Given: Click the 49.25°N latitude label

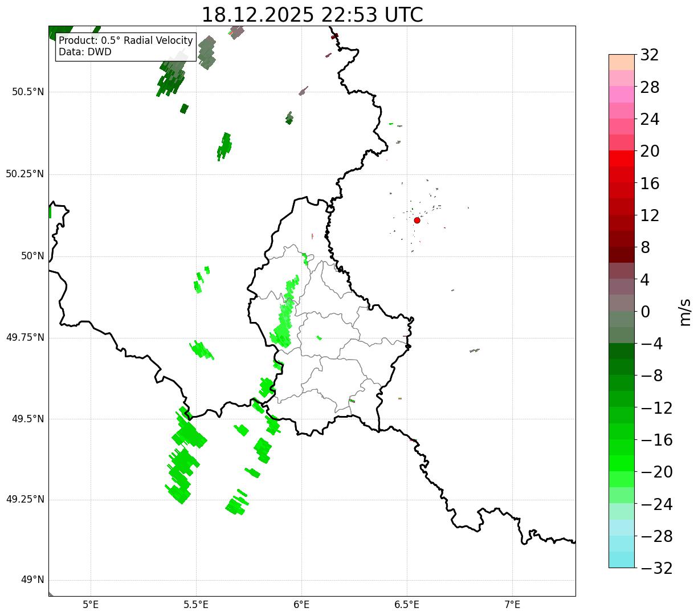Looking at the screenshot, I should [25, 499].
